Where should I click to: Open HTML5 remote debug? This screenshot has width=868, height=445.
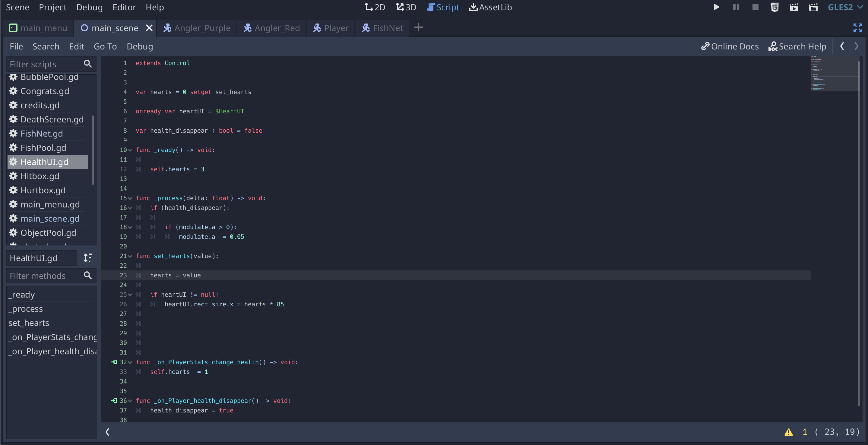[775, 7]
